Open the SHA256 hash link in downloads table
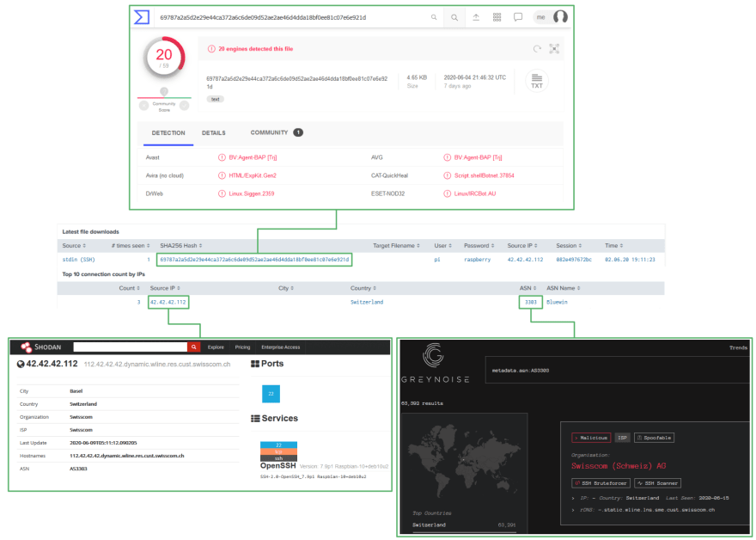 tap(254, 260)
